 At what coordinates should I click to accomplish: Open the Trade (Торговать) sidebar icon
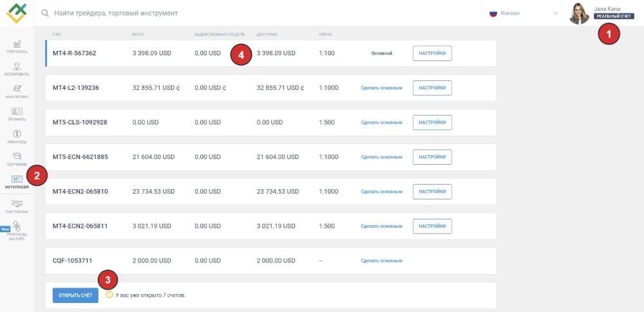click(x=17, y=44)
